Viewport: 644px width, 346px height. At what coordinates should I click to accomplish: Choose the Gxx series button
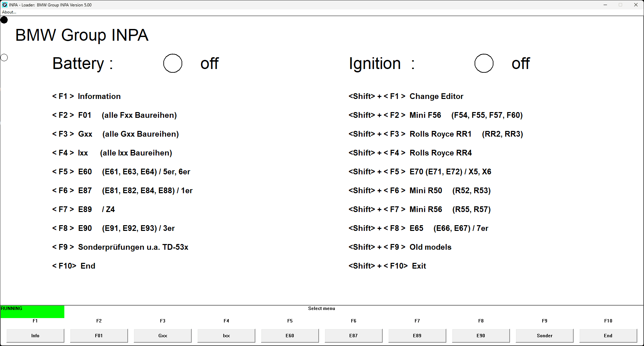pos(163,336)
